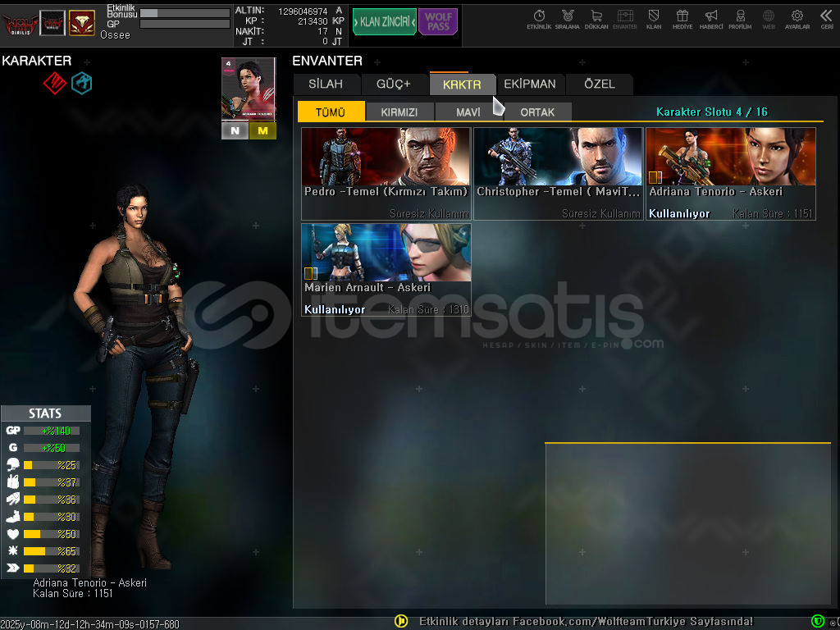Select the KIRMIZI filter tab
Screen dimensions: 840x630
coord(399,112)
